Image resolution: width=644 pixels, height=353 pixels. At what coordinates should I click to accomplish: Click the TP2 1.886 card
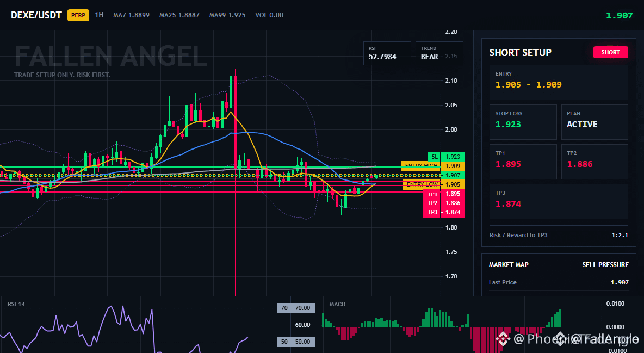(x=595, y=162)
